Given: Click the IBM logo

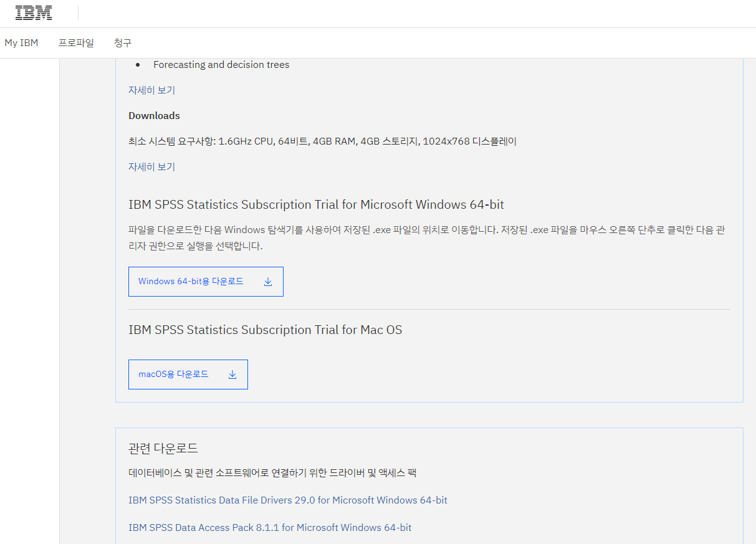Looking at the screenshot, I should 34,12.
